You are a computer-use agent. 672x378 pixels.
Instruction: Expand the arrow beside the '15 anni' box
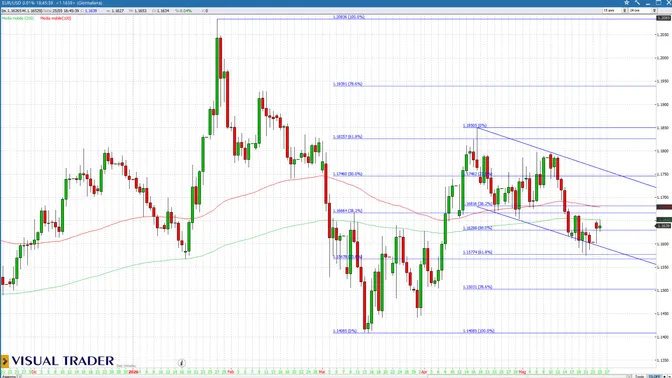click(x=625, y=10)
